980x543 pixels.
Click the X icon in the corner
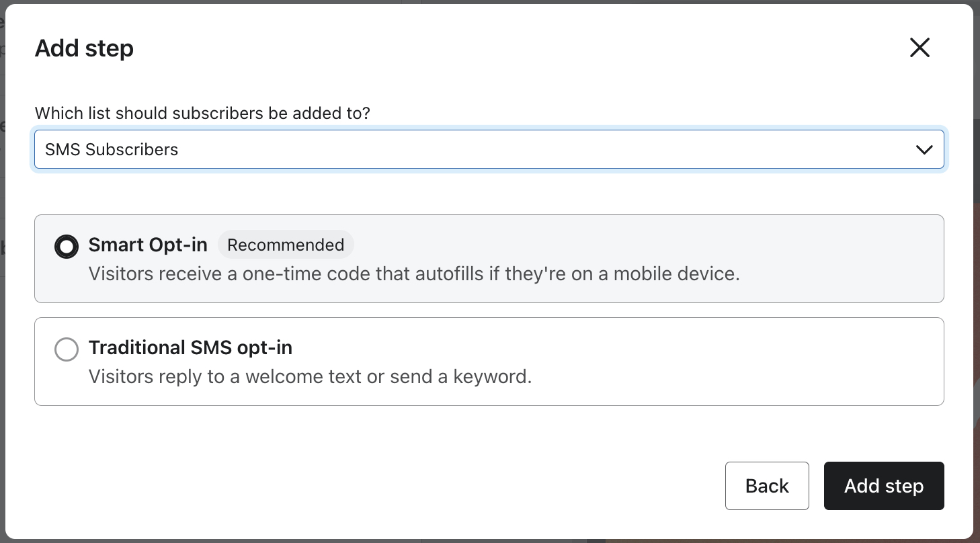tap(920, 48)
